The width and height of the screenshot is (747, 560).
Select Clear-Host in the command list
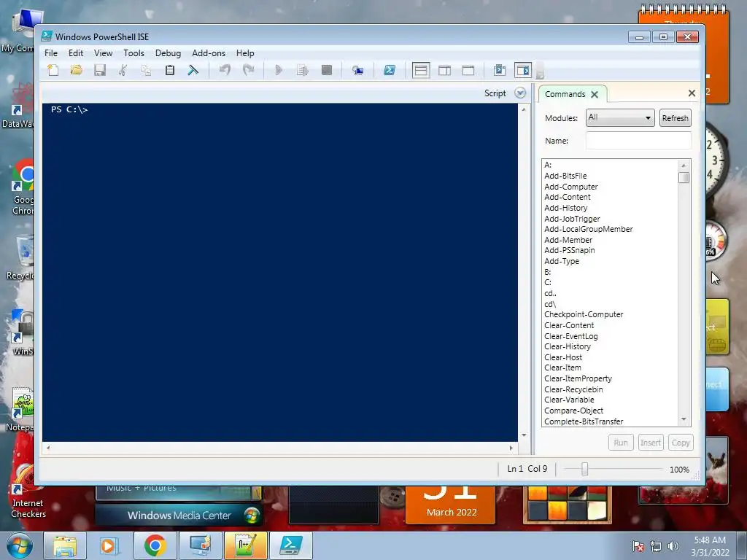(x=563, y=357)
